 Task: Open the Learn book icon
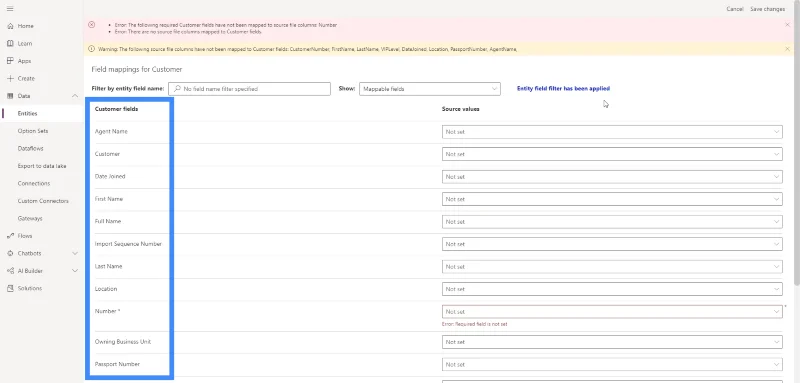click(10, 43)
